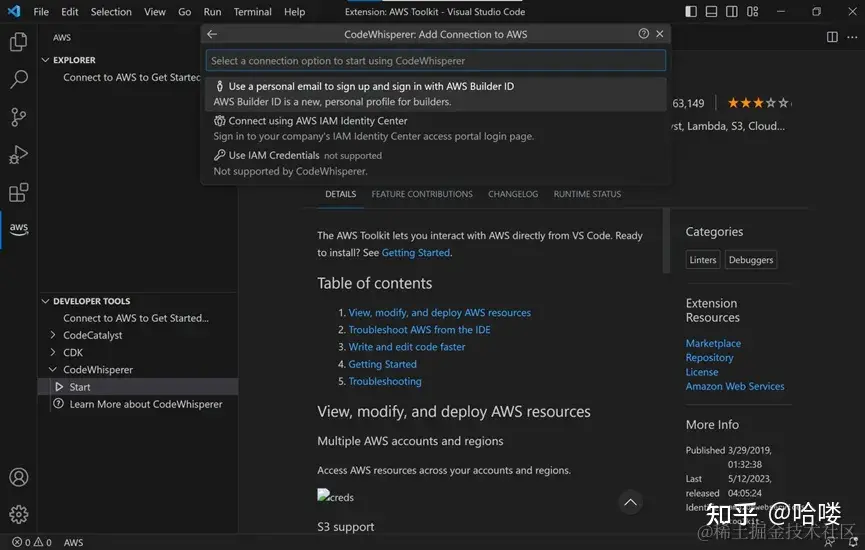Screen dimensions: 865x550
Task: Open Troubleshooting contents link
Action: point(385,381)
